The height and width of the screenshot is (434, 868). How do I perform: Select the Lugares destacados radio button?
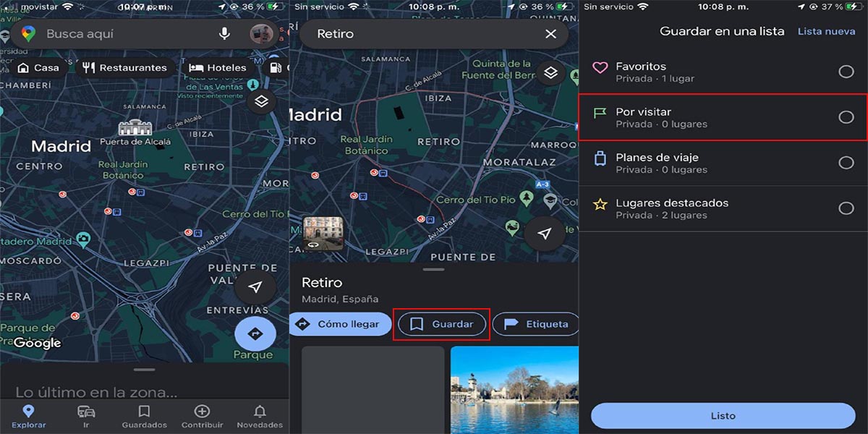pyautogui.click(x=846, y=208)
